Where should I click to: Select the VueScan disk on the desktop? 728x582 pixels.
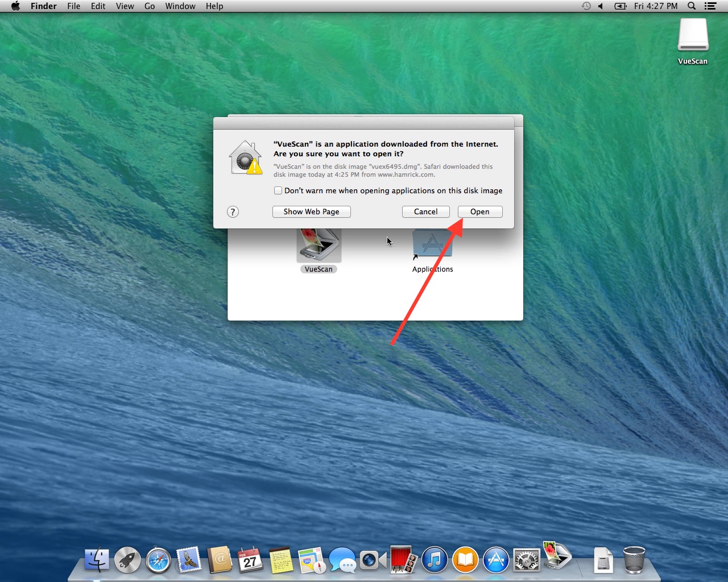click(693, 37)
